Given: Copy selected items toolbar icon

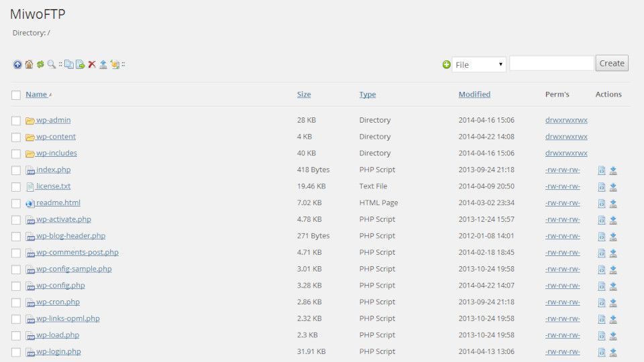Looking at the screenshot, I should pyautogui.click(x=69, y=64).
